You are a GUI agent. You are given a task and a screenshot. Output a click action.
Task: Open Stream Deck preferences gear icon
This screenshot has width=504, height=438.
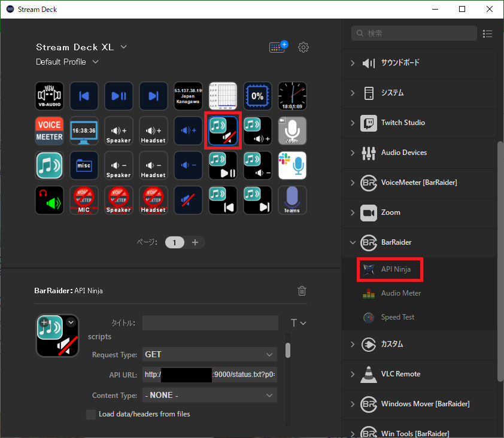coord(303,47)
